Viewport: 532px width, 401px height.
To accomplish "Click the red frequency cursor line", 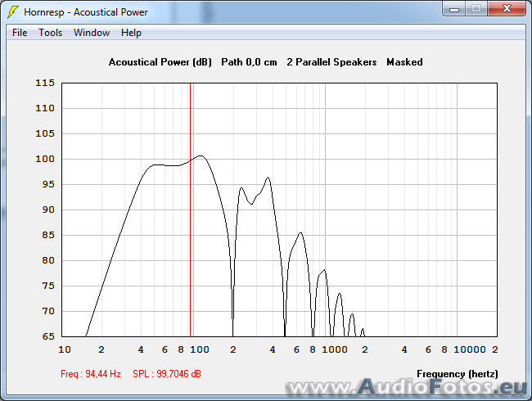I will pyautogui.click(x=191, y=210).
